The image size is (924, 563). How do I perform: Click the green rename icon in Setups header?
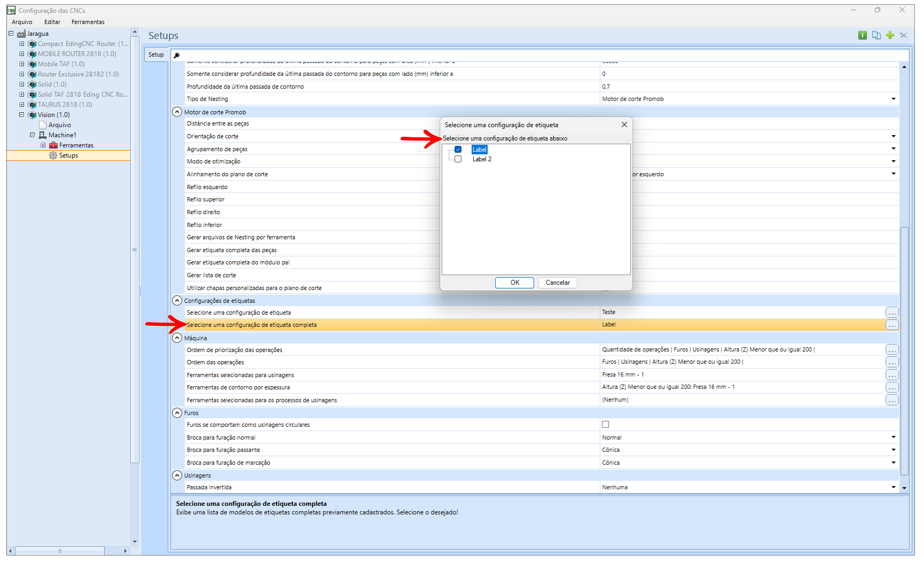click(x=863, y=35)
